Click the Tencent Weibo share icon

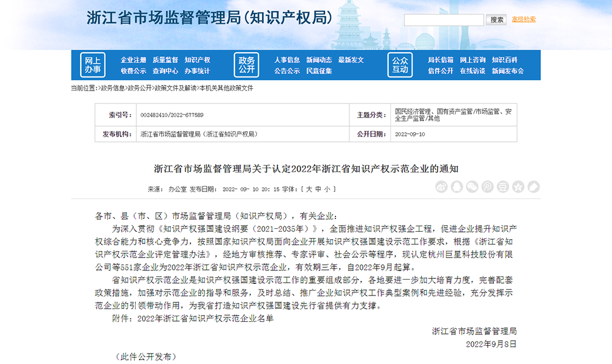pos(487,187)
